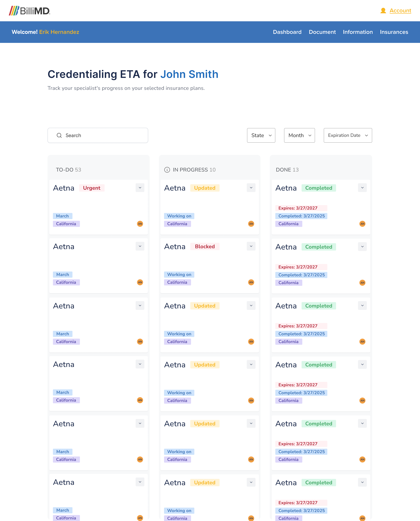Click the TO-DO 53 column header
420x521 pixels.
point(68,170)
